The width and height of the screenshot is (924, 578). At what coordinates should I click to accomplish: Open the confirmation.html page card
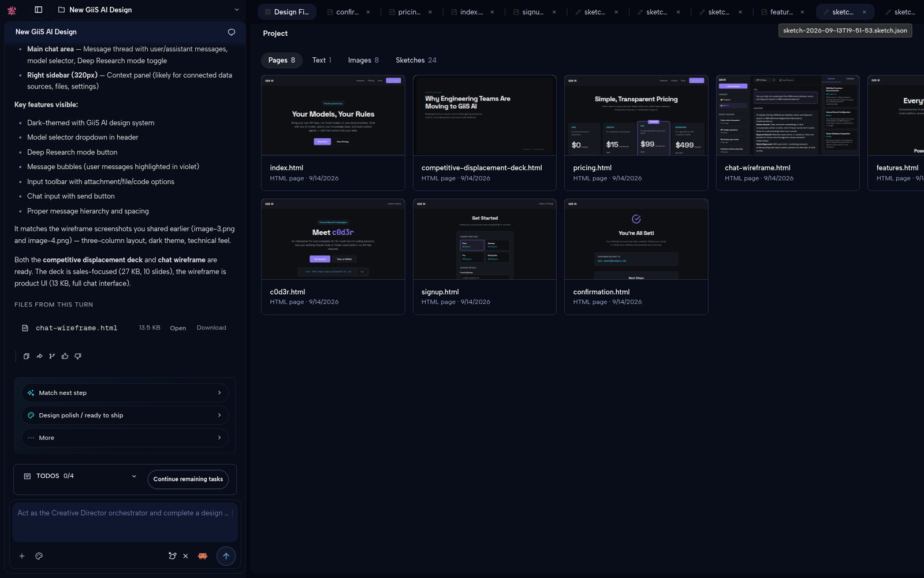point(636,257)
